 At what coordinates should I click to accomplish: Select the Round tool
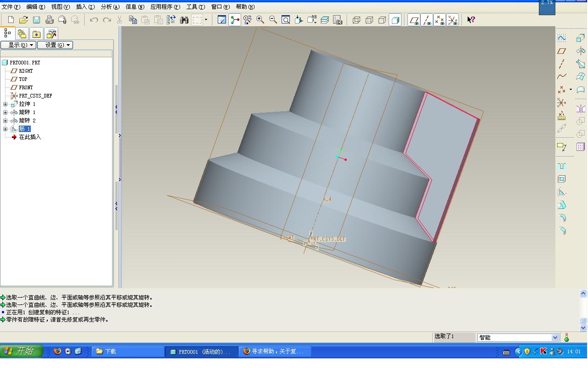click(561, 218)
